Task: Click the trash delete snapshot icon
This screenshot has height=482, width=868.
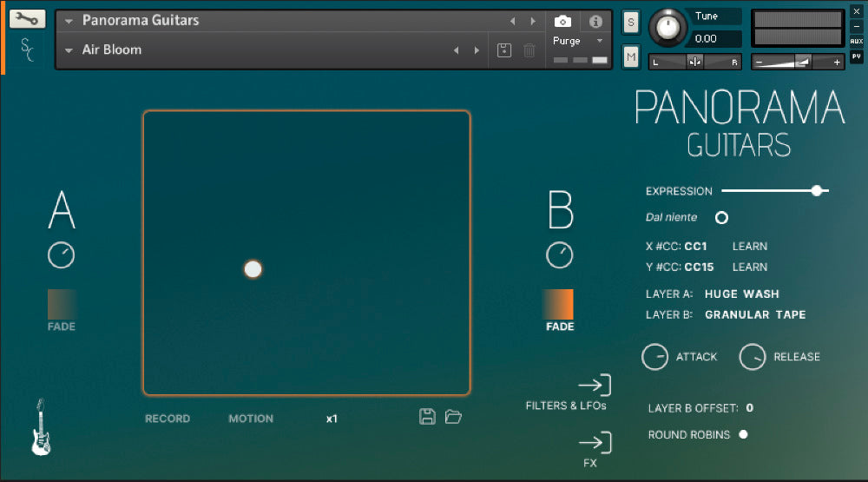Action: 529,50
